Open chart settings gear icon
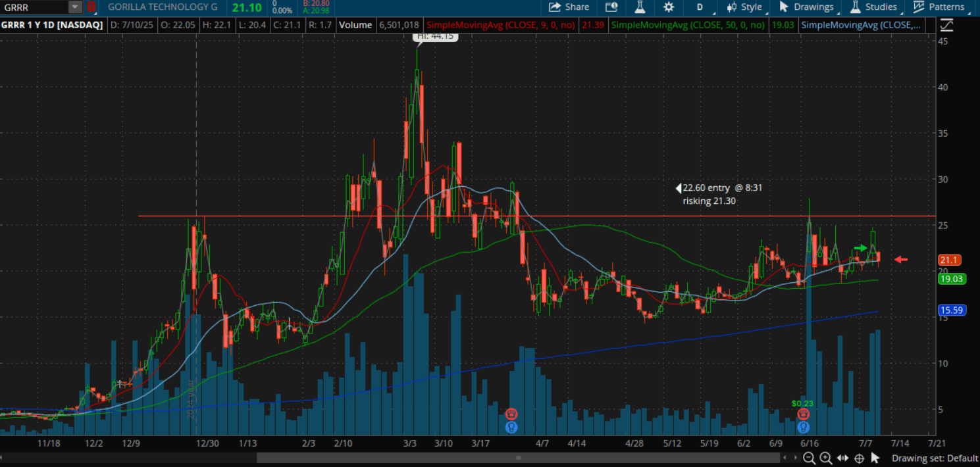The image size is (980, 467). click(x=669, y=7)
